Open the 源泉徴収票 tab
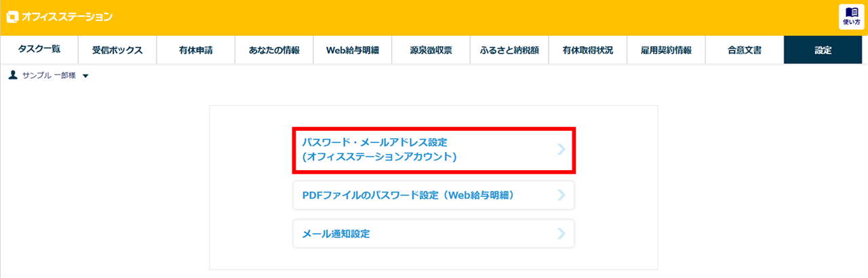868x278 pixels. tap(431, 50)
